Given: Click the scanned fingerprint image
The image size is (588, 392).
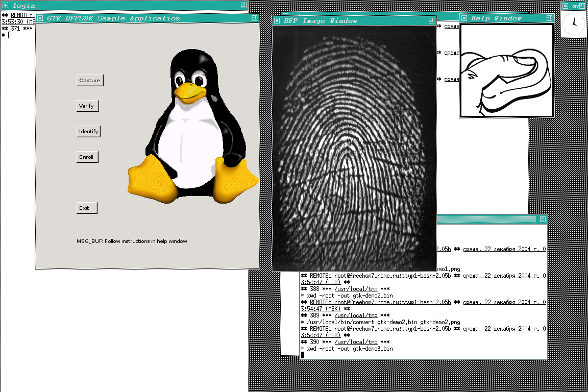Looking at the screenshot, I should tap(354, 148).
